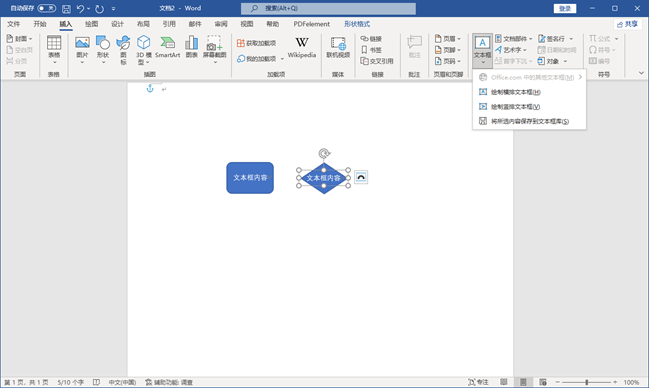Switch to the web layout view in the status bar
Viewport: 649px width, 388px height.
(543, 382)
